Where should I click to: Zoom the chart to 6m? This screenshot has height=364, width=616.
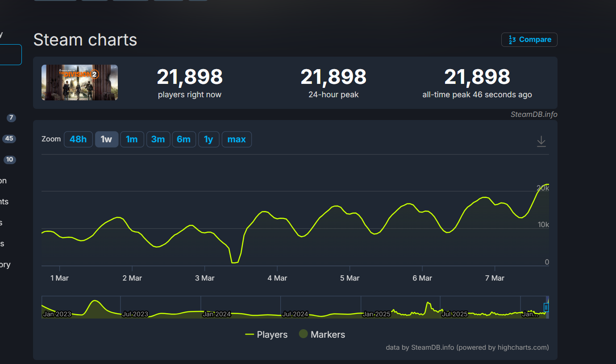click(x=183, y=139)
